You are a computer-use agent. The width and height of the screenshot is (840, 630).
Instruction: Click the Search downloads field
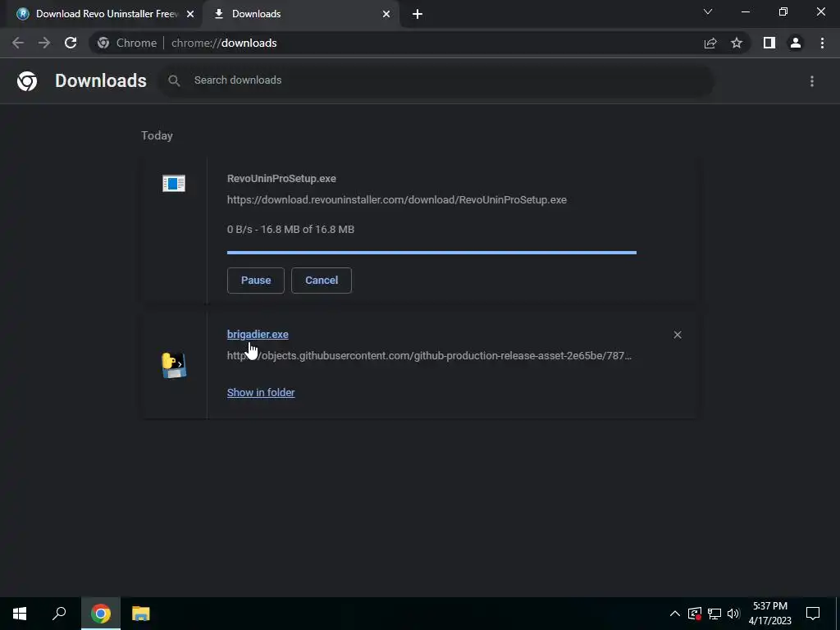coord(435,80)
